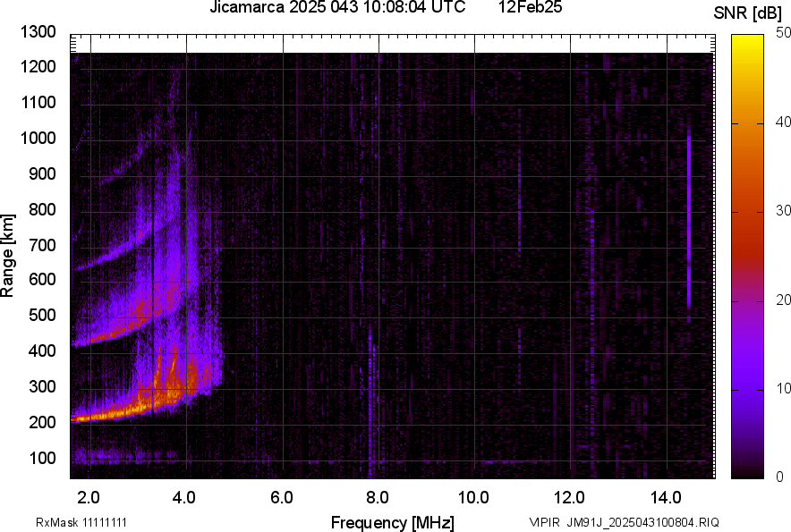
Task: Select the SNR [dB] colorbar heading
Action: (749, 13)
